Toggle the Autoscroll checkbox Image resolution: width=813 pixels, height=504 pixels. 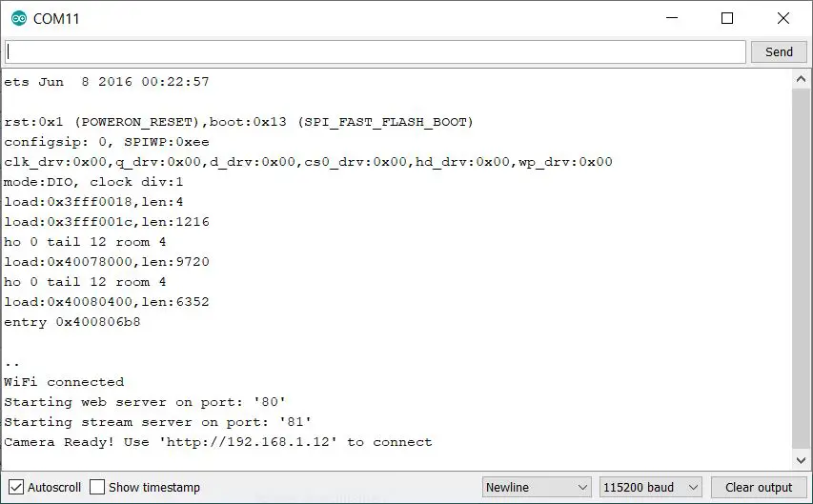pos(16,488)
